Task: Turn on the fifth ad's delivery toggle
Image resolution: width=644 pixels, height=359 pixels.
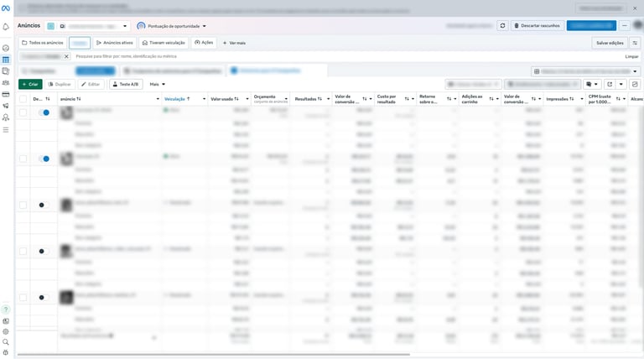Action: [44, 298]
